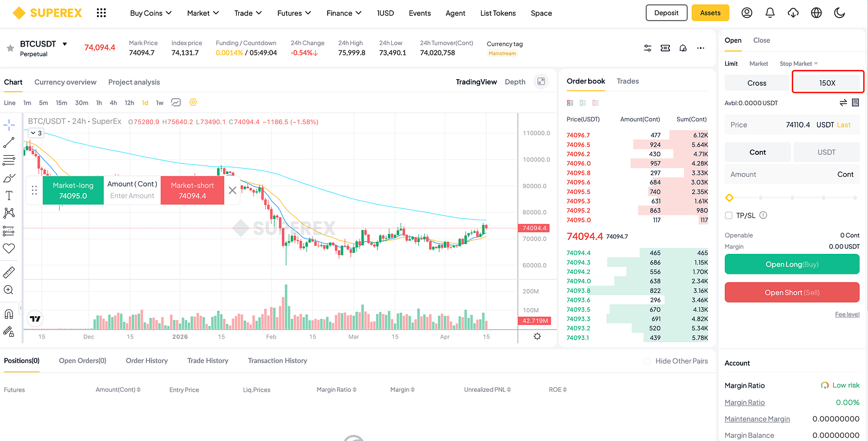This screenshot has height=441, width=868.
Task: Click the Open Short(Sell) button
Action: pos(792,292)
